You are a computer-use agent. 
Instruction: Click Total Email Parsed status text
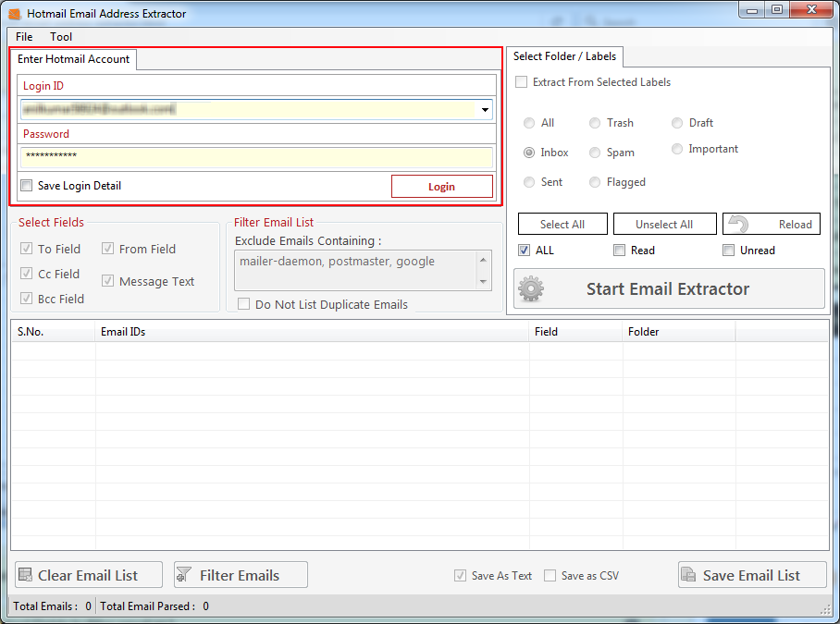[154, 606]
